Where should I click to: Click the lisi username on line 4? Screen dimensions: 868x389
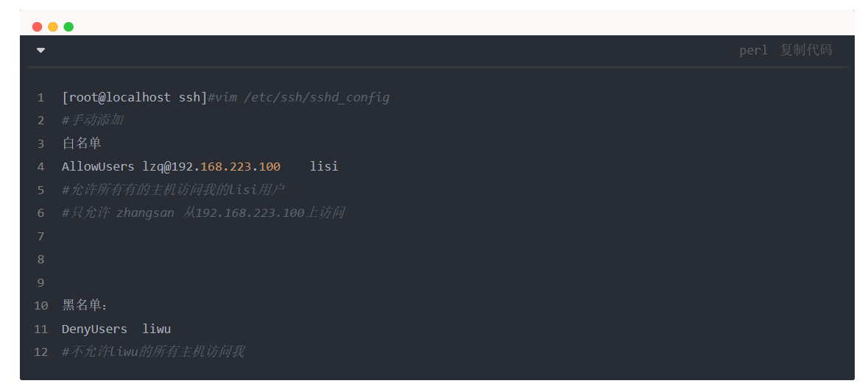click(x=324, y=166)
